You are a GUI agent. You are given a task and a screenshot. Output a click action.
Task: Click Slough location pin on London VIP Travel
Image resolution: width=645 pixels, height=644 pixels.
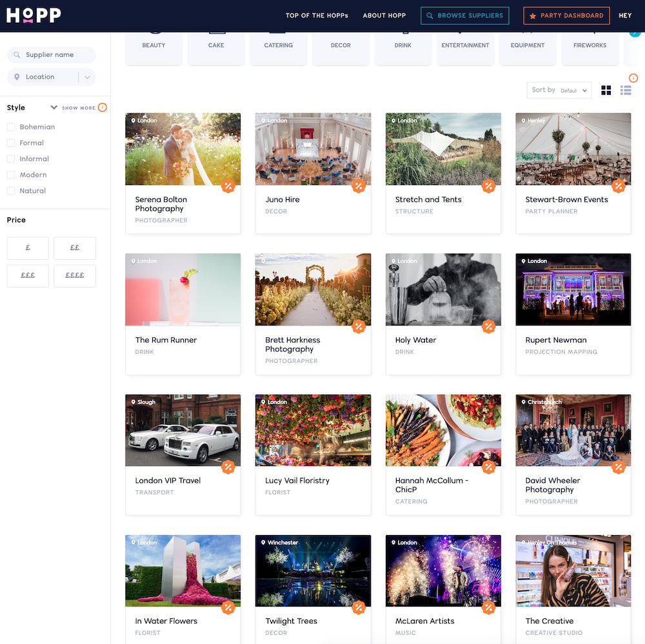(x=134, y=402)
